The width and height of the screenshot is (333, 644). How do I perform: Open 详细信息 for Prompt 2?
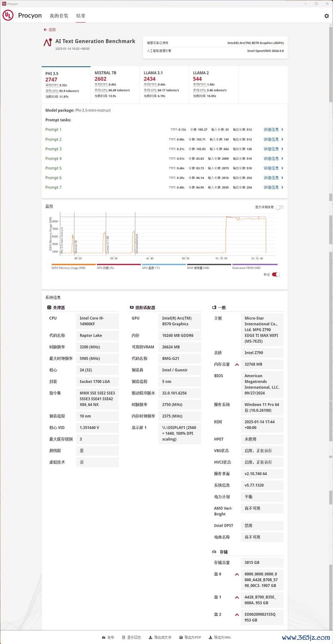(273, 139)
